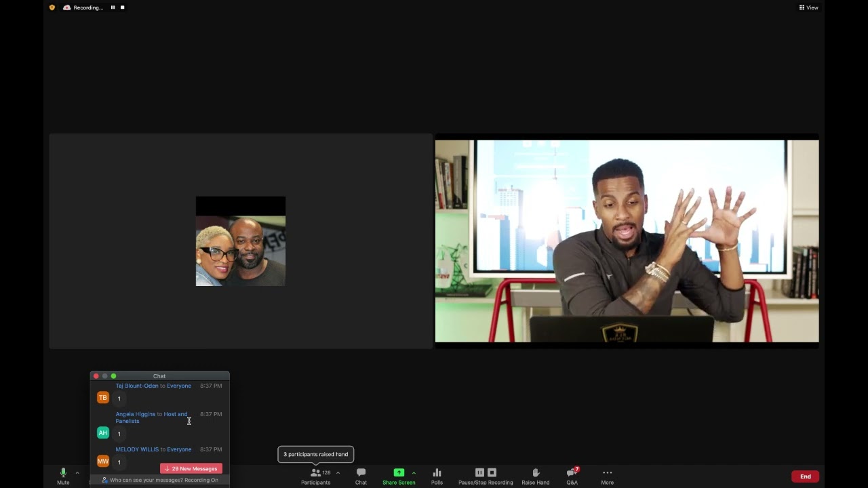Image resolution: width=868 pixels, height=488 pixels.
Task: Click sender name Taj Blount-Oden in chat
Action: [x=137, y=386]
